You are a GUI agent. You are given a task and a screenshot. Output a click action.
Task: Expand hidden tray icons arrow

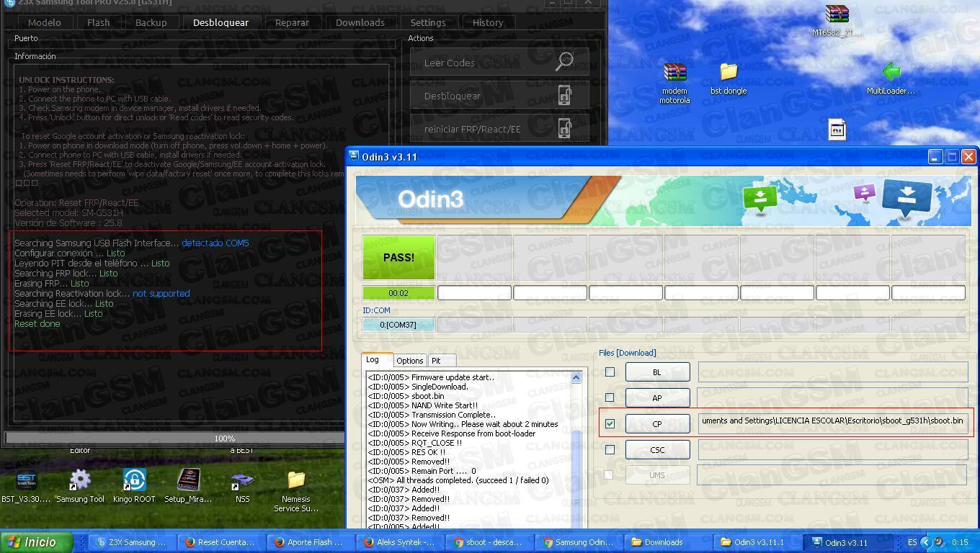(x=926, y=542)
